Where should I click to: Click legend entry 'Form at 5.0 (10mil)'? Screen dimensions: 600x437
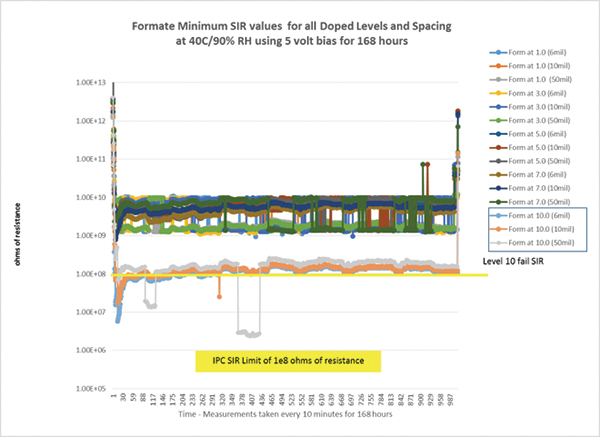pos(530,148)
